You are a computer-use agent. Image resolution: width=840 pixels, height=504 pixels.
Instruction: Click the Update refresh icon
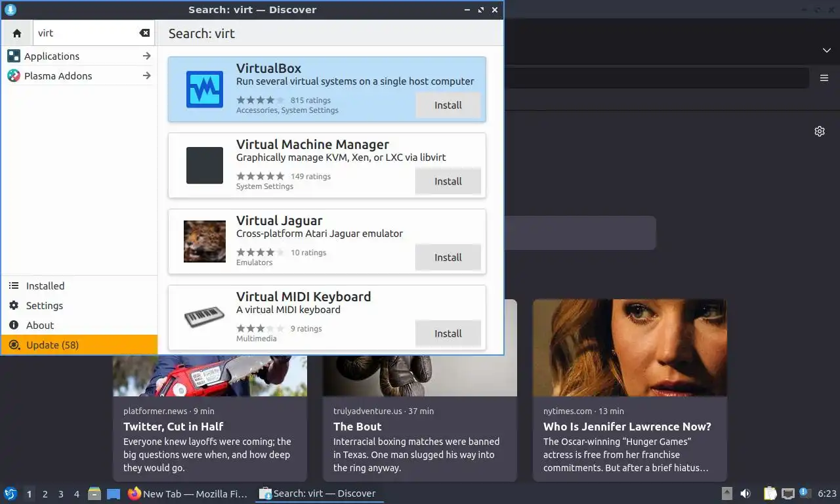tap(14, 345)
